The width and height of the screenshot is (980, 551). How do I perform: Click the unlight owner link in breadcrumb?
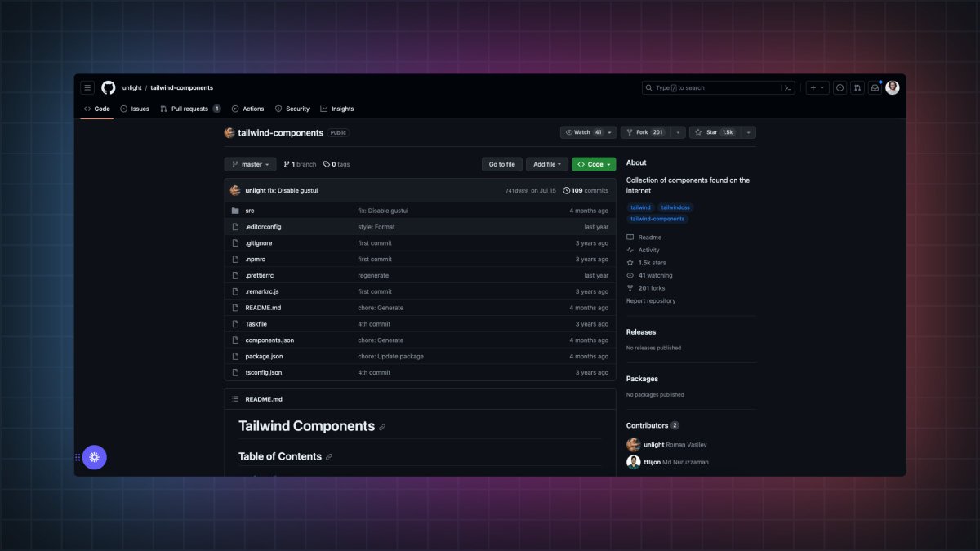coord(131,87)
